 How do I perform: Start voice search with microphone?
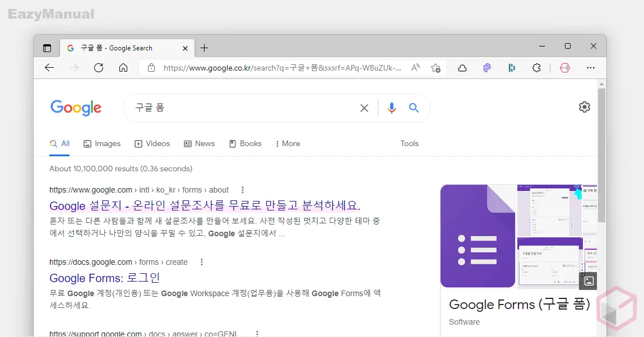coord(392,108)
